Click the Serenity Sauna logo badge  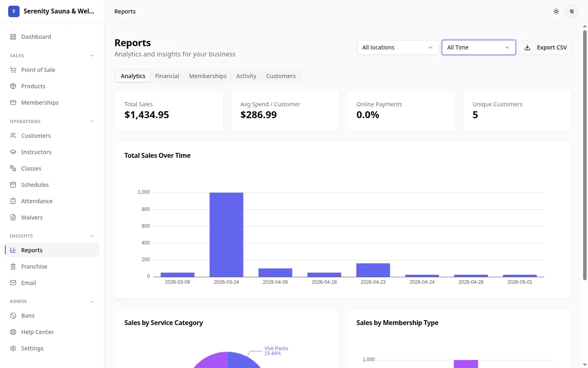(14, 11)
